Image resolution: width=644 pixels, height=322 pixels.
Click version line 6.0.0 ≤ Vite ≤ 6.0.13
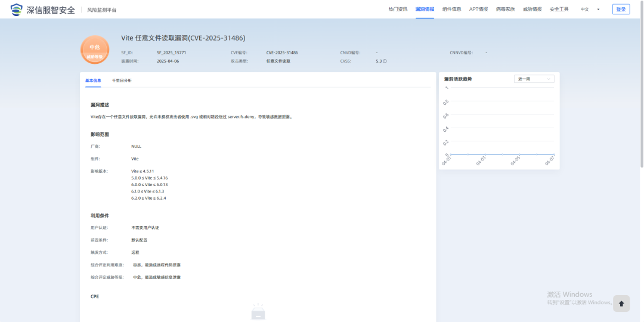pyautogui.click(x=150, y=184)
